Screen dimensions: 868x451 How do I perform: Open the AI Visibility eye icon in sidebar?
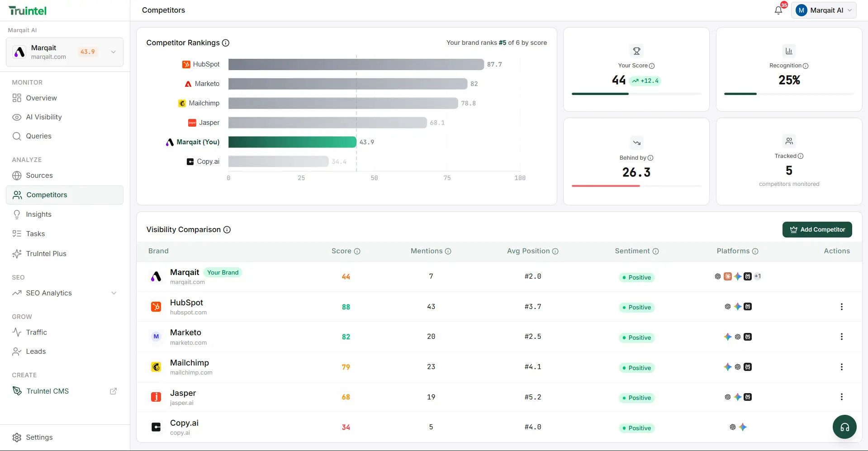pyautogui.click(x=17, y=117)
